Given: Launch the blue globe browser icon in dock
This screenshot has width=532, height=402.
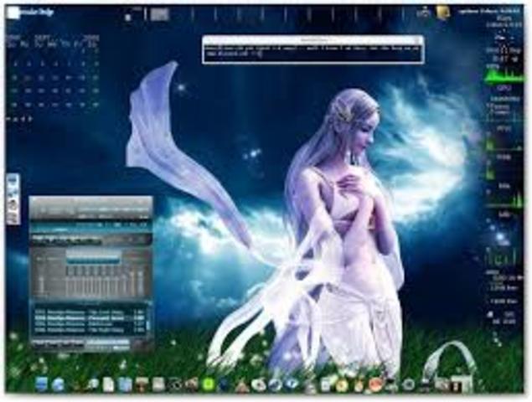Looking at the screenshot, I should [59, 384].
